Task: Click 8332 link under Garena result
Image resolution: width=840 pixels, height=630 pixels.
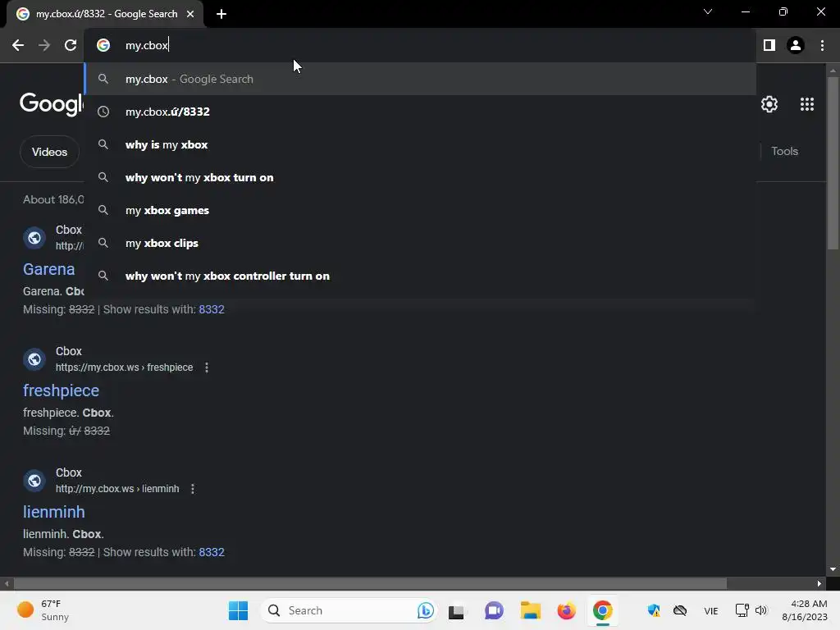Action: [x=212, y=309]
